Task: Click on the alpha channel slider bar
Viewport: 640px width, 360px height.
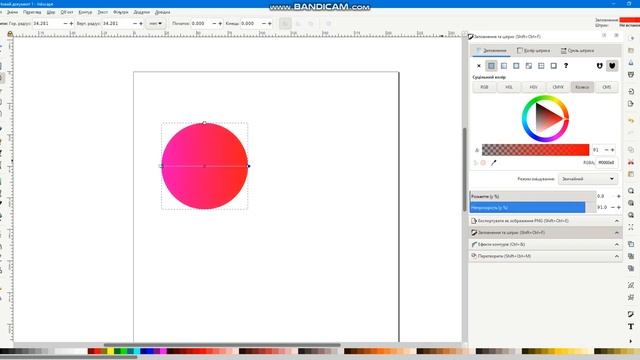Action: click(536, 150)
